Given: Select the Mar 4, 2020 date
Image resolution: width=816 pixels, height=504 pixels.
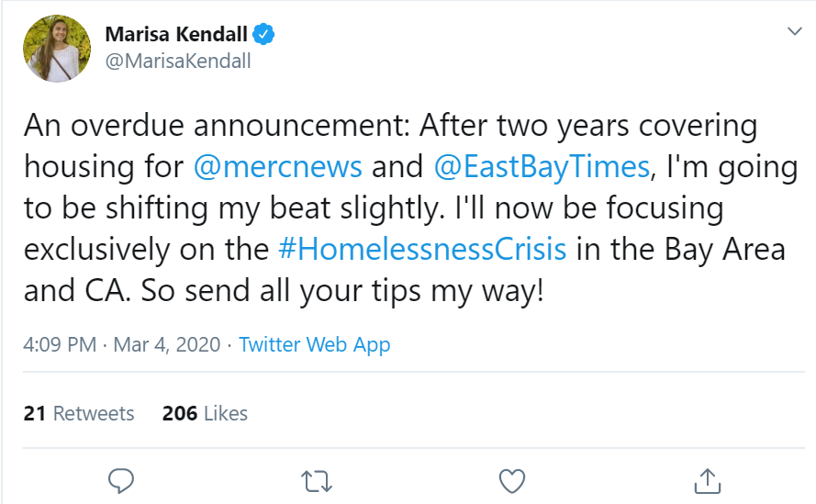Looking at the screenshot, I should pyautogui.click(x=168, y=345).
